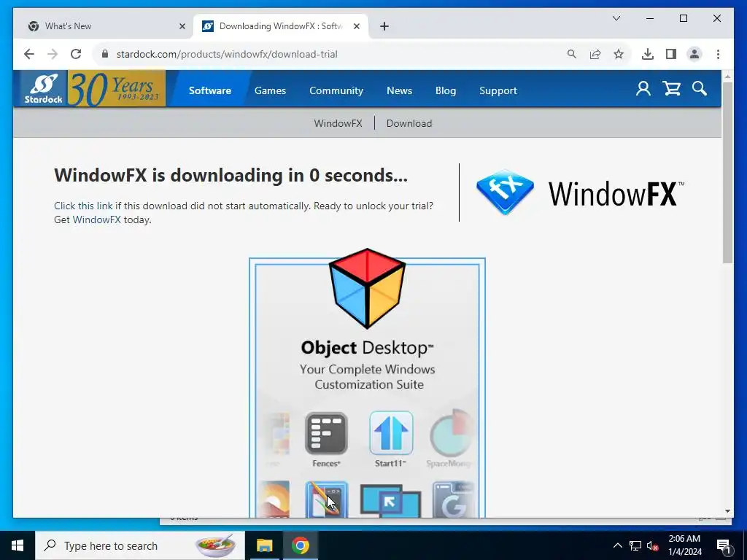Screen dimensions: 747x560
Task: Close the What's New tab
Action: click(x=182, y=26)
